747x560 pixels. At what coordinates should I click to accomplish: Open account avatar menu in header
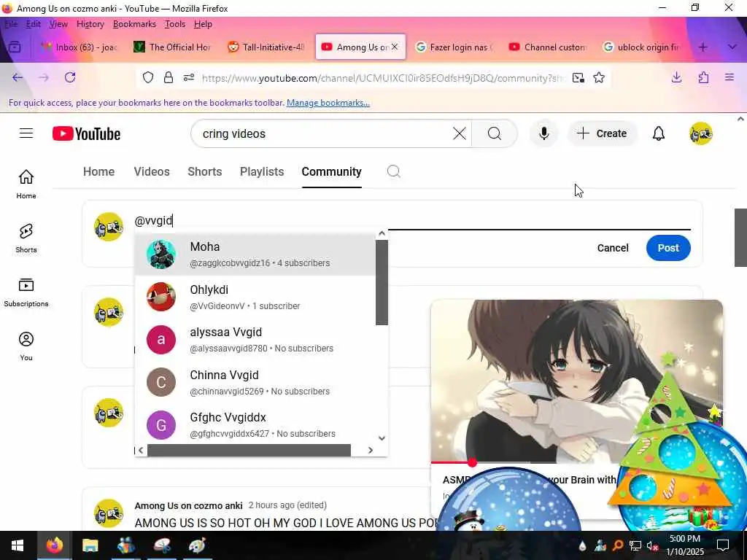[701, 134]
